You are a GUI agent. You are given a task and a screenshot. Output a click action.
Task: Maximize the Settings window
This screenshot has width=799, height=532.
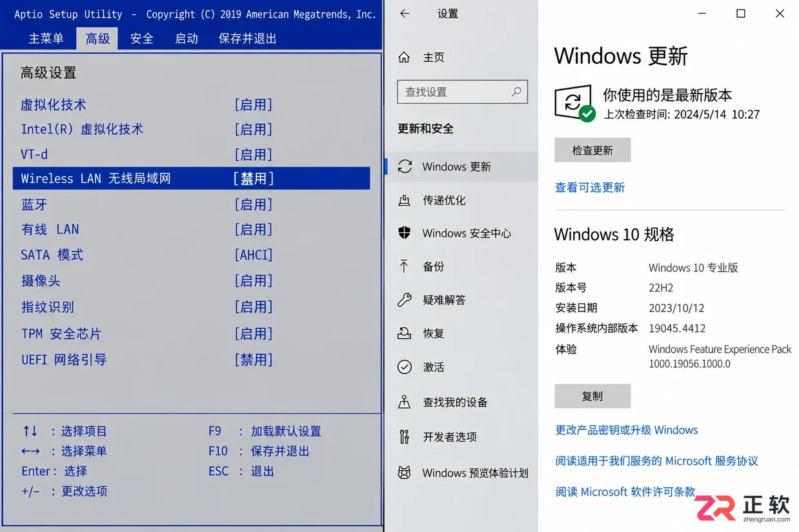741,14
